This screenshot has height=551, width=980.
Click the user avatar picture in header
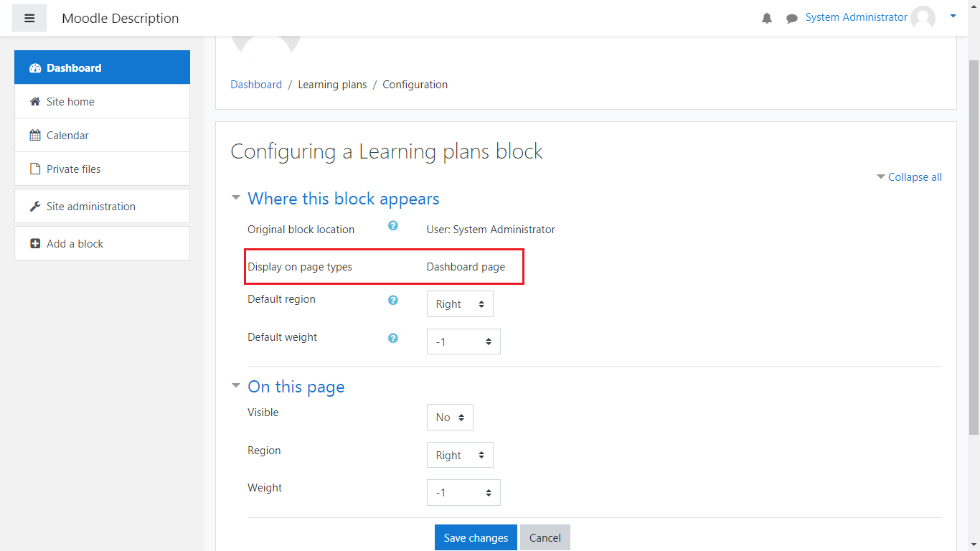pyautogui.click(x=923, y=18)
